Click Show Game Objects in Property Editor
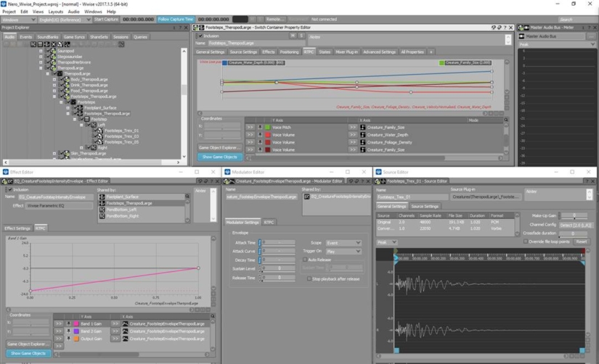599x364 pixels. 220,157
